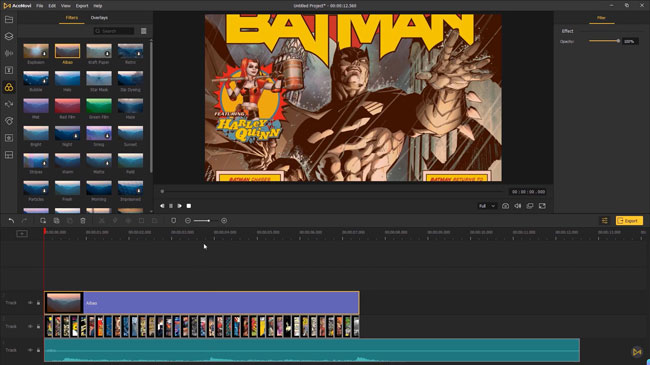650x365 pixels.
Task: Open the Split Screen panel in sidebar
Action: pyautogui.click(x=9, y=155)
